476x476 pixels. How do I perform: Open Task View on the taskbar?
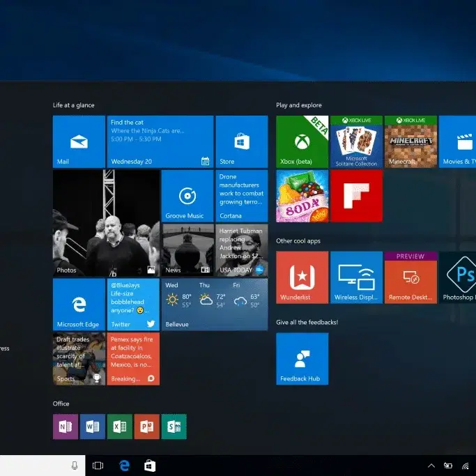98,466
